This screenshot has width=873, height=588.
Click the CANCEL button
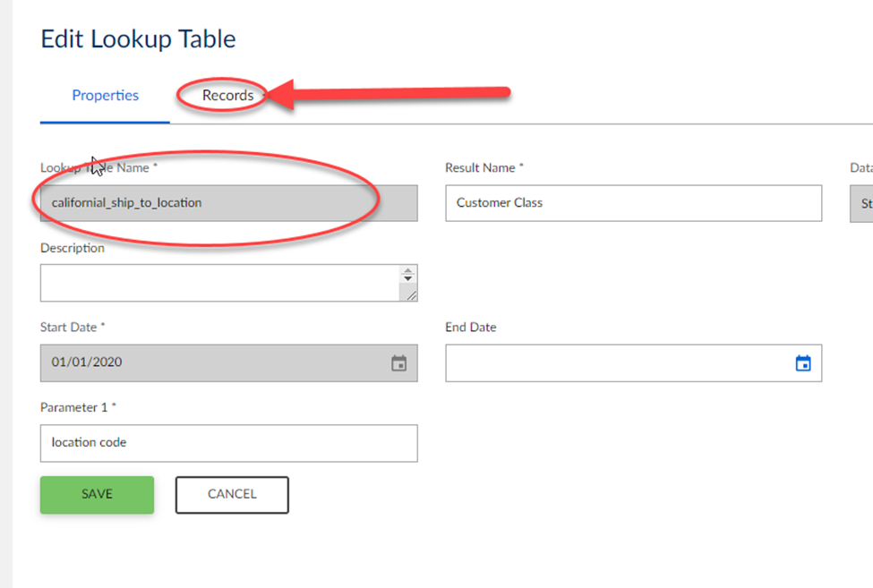coord(232,494)
